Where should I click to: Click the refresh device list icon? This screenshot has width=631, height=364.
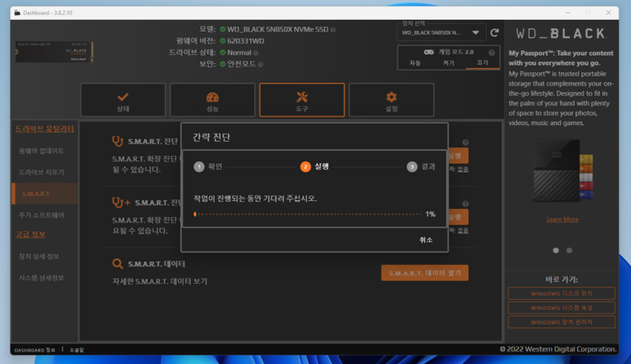tap(495, 32)
